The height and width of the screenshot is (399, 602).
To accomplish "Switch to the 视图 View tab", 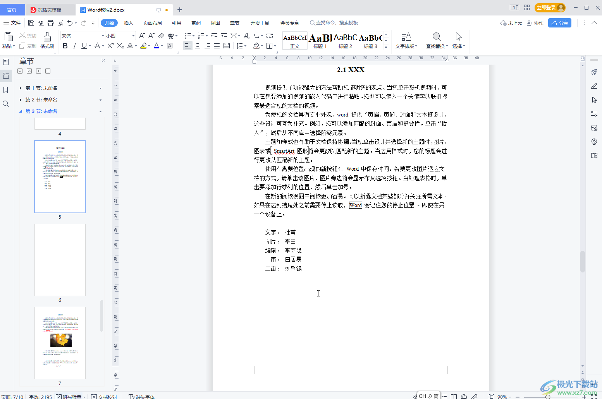I will point(215,23).
